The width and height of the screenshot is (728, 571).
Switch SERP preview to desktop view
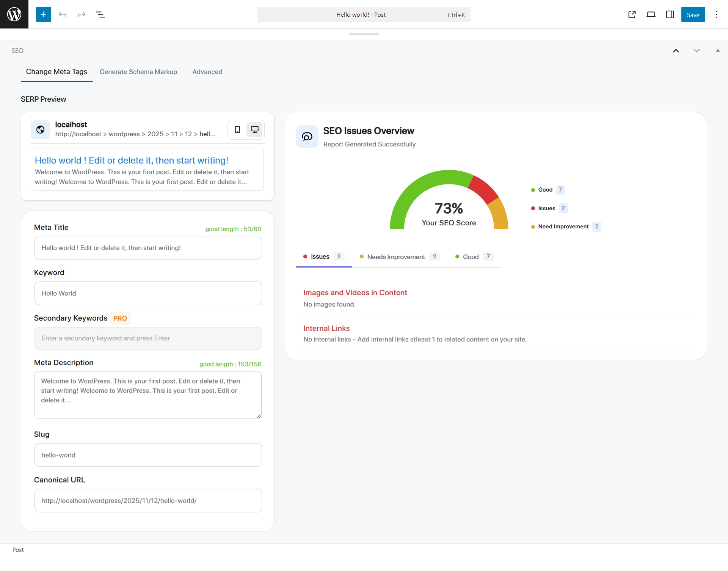click(x=254, y=129)
